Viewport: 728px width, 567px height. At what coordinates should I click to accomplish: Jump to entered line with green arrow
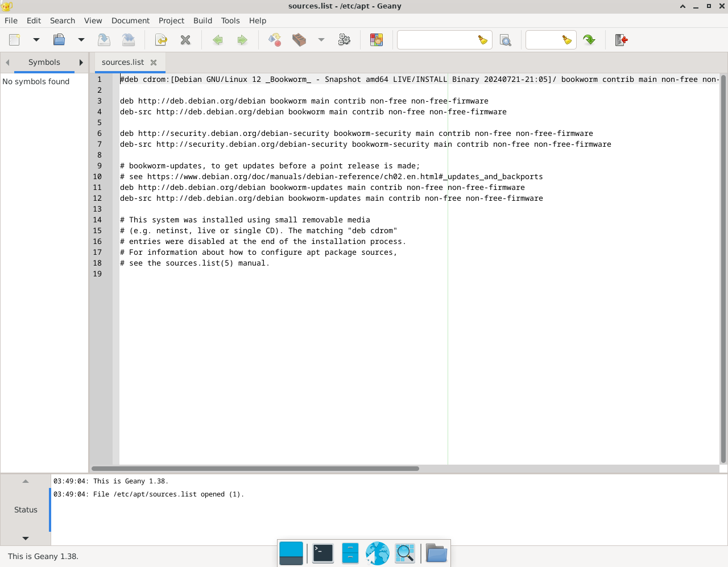(x=589, y=40)
